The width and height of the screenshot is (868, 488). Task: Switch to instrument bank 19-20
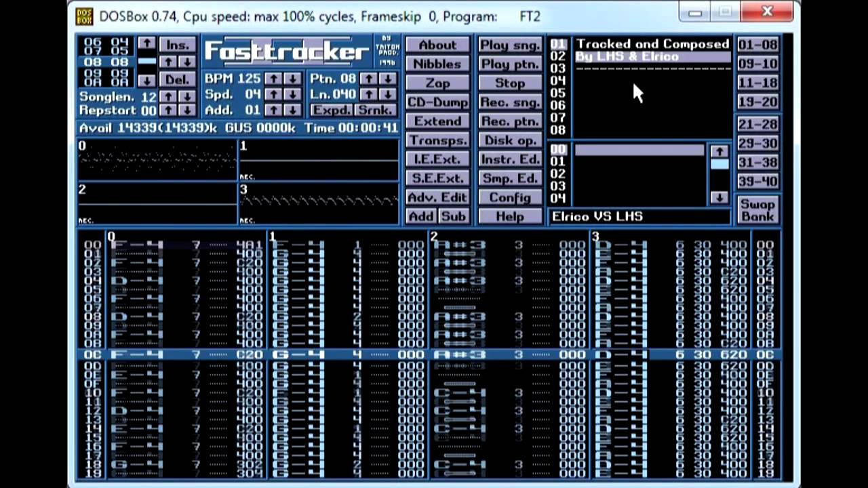coord(757,102)
